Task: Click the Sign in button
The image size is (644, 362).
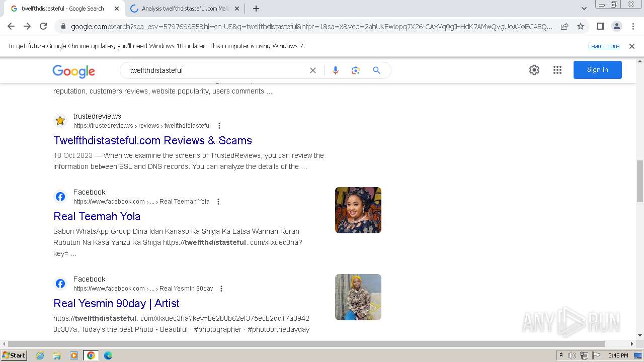Action: click(598, 70)
